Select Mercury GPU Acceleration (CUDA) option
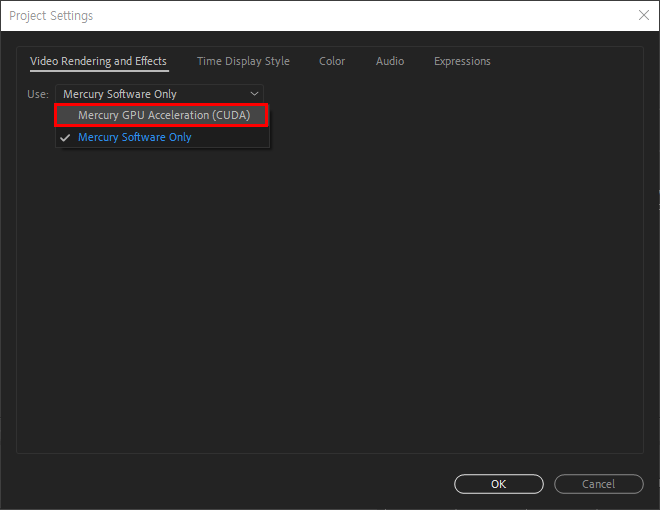660x510 pixels. click(162, 115)
